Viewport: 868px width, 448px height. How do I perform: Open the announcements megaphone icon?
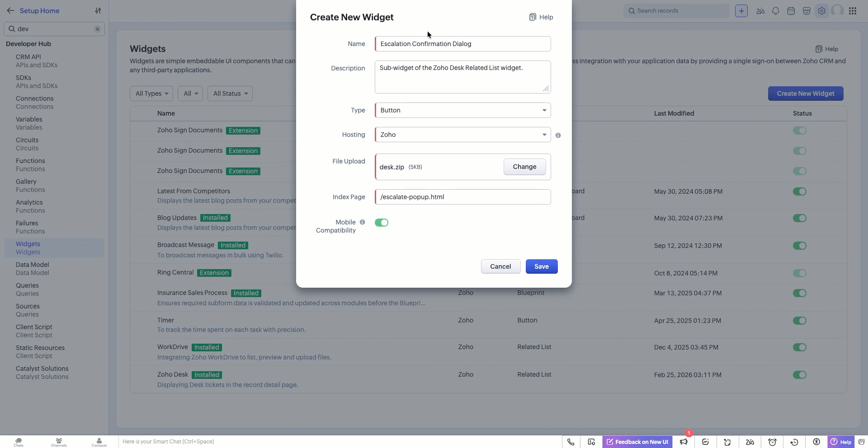click(684, 442)
